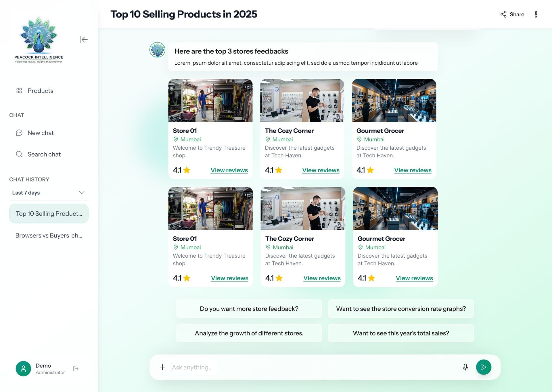Click location pin on first-row Gourmet Grocer card

click(x=359, y=139)
